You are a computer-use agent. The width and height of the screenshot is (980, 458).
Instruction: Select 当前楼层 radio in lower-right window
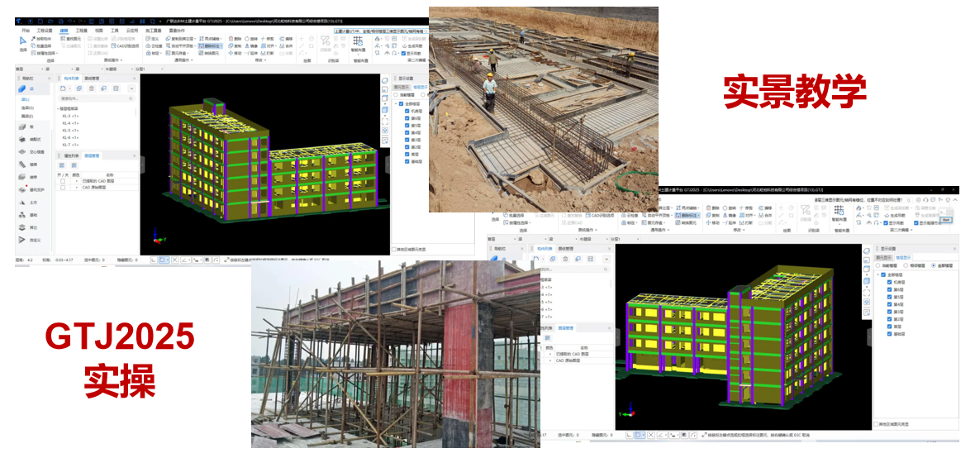pos(878,265)
